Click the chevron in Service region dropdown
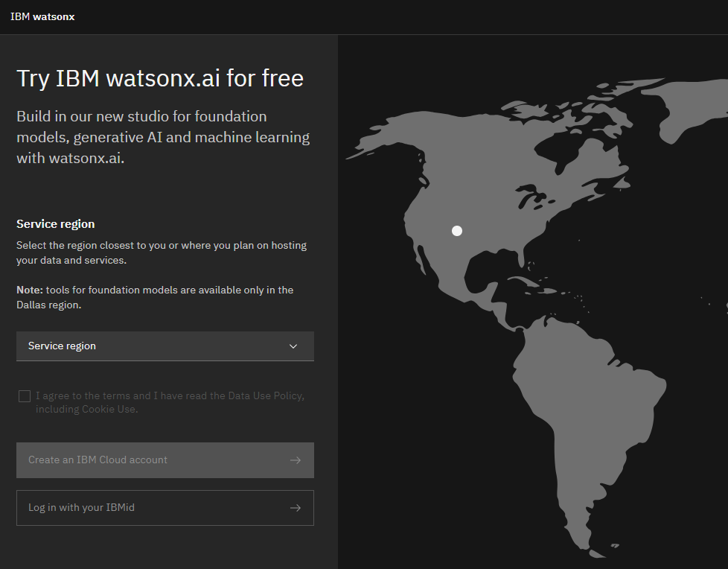This screenshot has height=569, width=728. pyautogui.click(x=293, y=346)
